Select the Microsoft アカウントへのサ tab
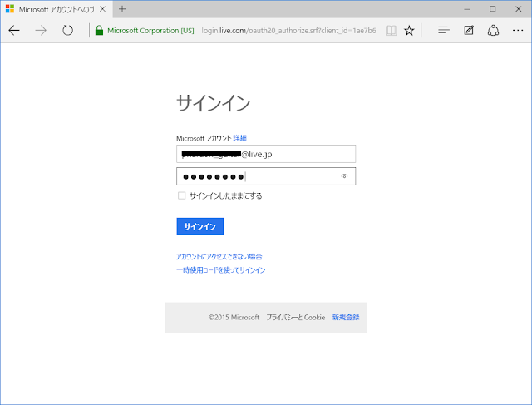 point(57,9)
